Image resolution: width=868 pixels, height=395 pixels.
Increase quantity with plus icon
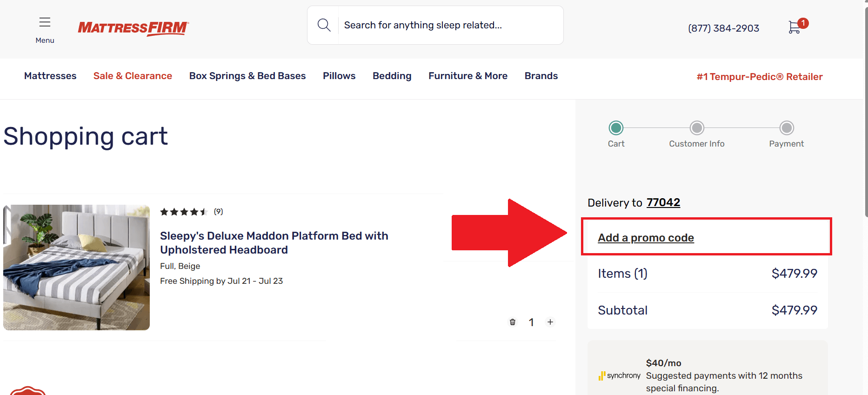550,322
